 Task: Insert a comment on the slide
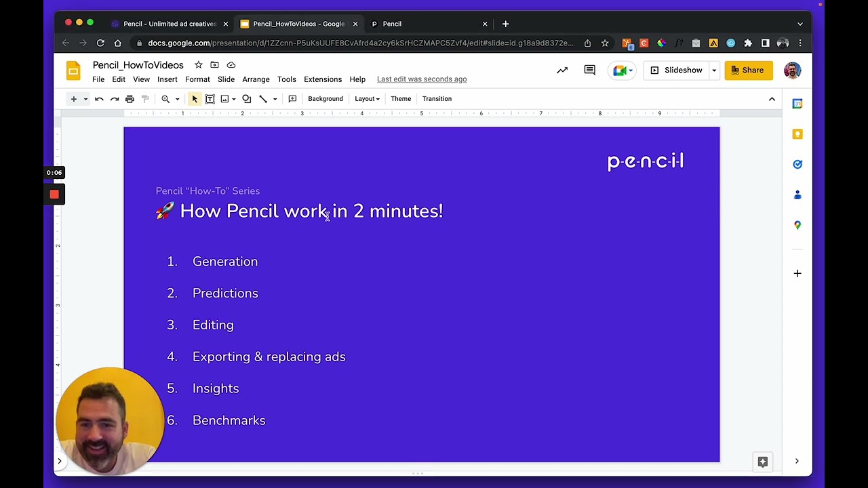coord(292,98)
